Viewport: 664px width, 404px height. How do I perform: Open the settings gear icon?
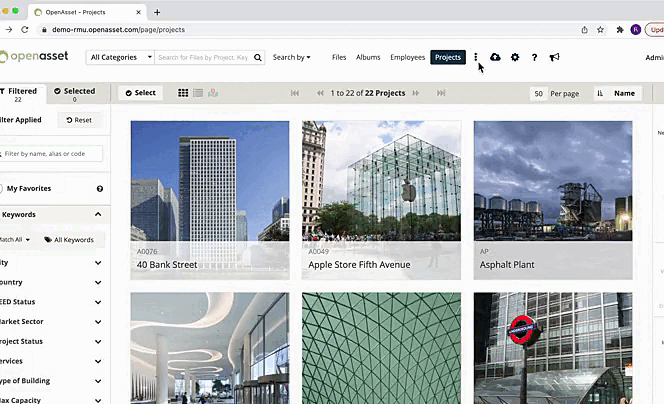pos(515,57)
